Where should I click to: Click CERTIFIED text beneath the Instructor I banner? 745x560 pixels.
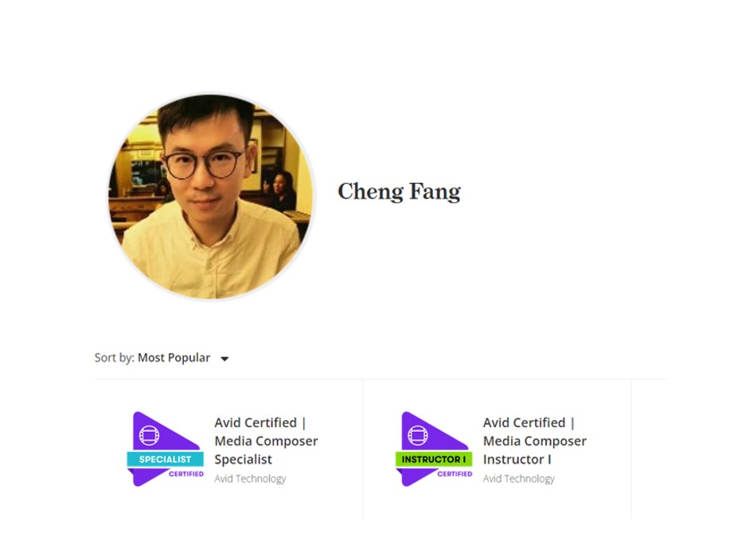click(x=454, y=474)
